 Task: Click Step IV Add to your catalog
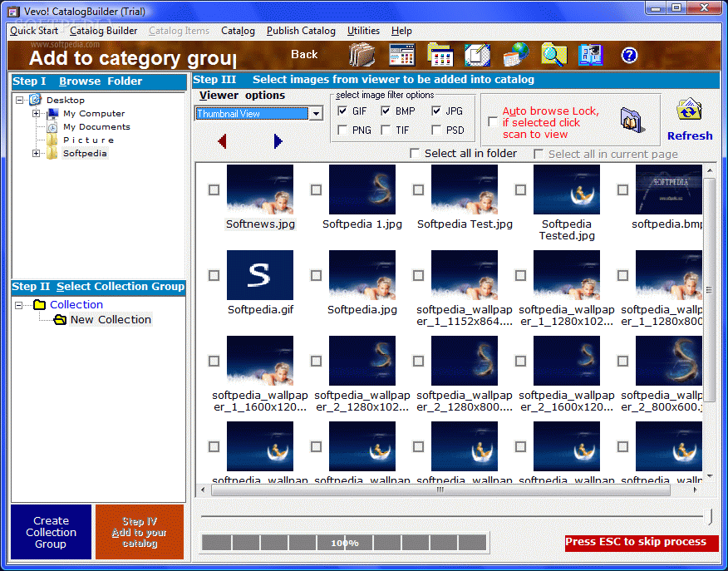[140, 532]
